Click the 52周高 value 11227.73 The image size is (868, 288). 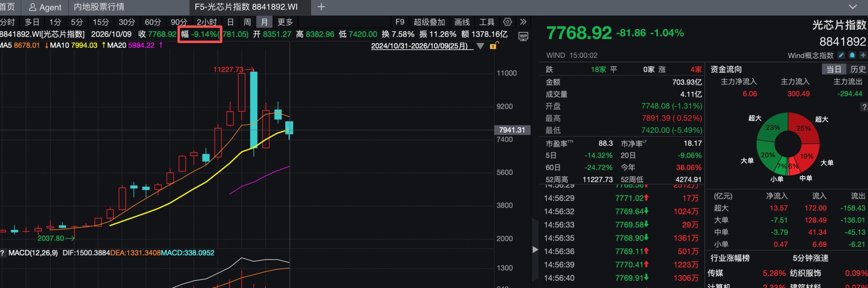coord(598,180)
